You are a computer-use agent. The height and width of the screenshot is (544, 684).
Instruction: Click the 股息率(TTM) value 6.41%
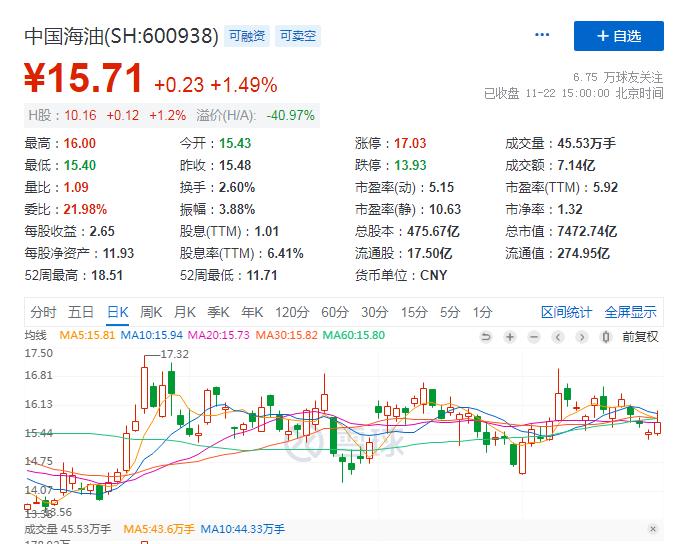[x=285, y=253]
